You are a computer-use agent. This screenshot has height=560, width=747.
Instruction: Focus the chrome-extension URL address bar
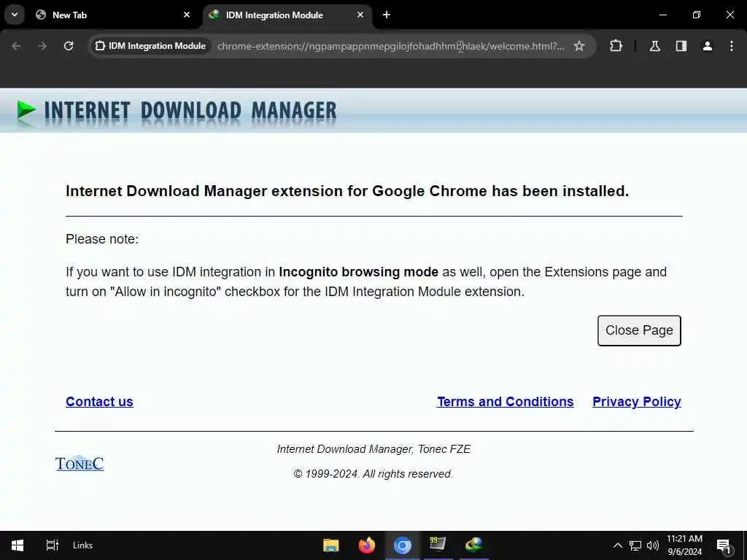[x=391, y=46]
